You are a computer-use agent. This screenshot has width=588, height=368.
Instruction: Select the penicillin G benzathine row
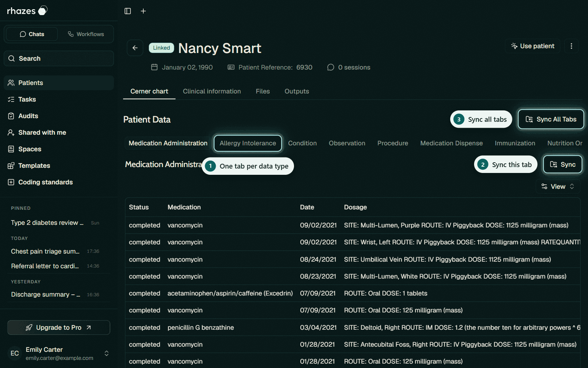tap(353, 328)
